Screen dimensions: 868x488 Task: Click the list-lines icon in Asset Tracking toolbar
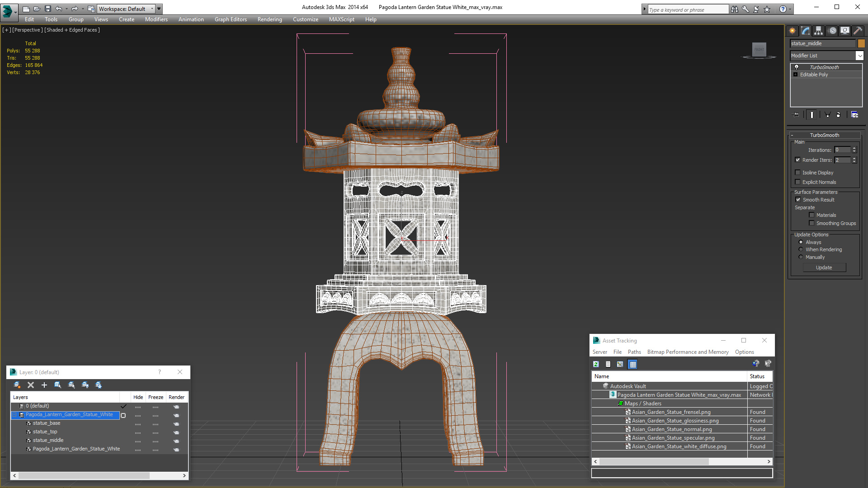(x=608, y=364)
